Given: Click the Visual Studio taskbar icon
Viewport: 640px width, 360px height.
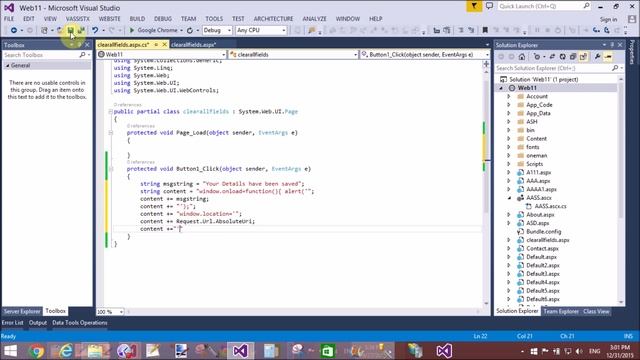Looking at the screenshot, I should point(240,351).
